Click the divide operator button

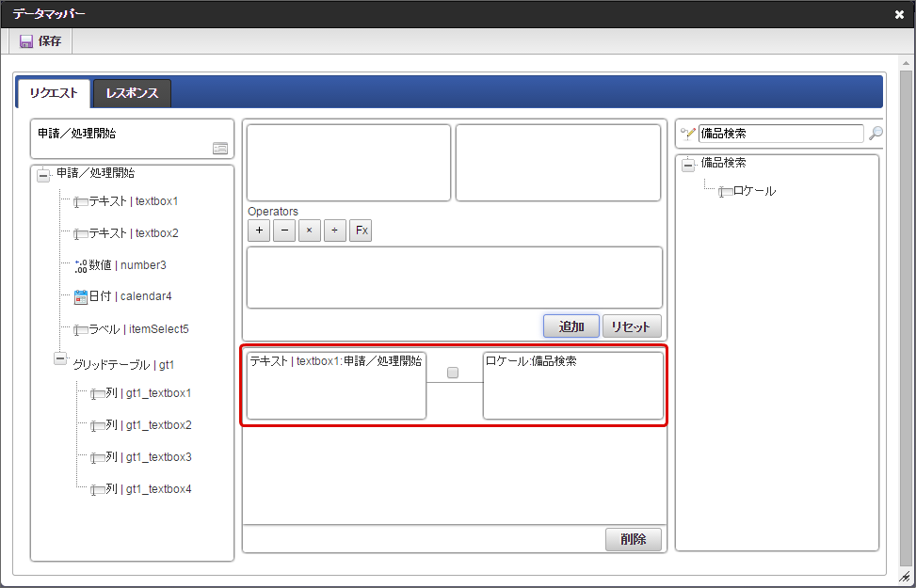(335, 230)
